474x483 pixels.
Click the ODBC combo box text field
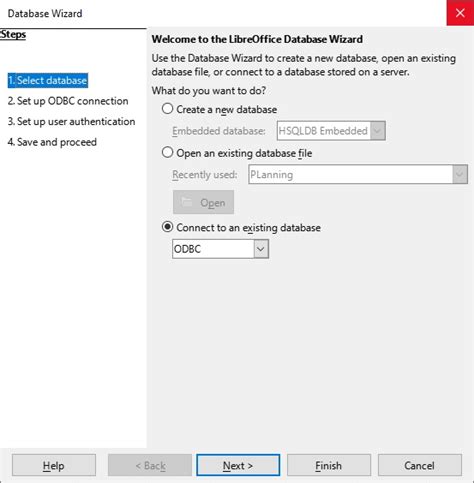(x=213, y=249)
